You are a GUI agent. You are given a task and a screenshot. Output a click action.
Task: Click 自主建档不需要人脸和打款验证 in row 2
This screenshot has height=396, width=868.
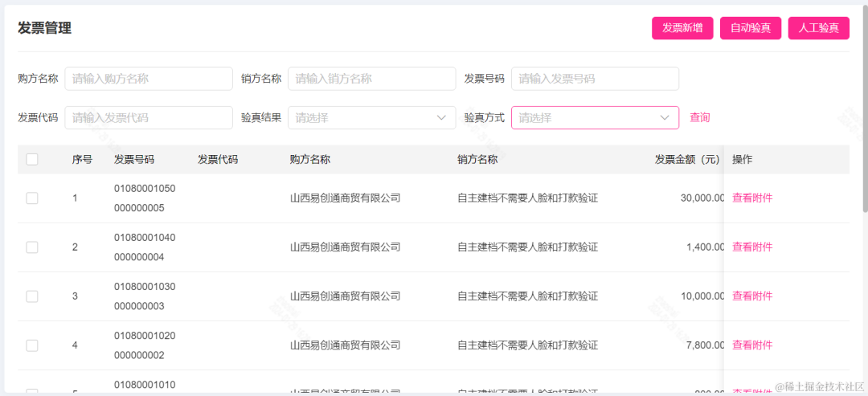528,247
